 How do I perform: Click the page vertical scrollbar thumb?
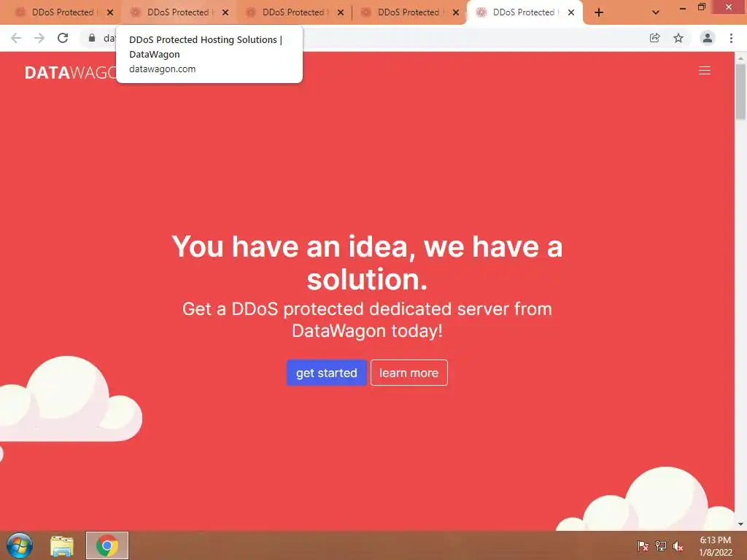(x=740, y=91)
